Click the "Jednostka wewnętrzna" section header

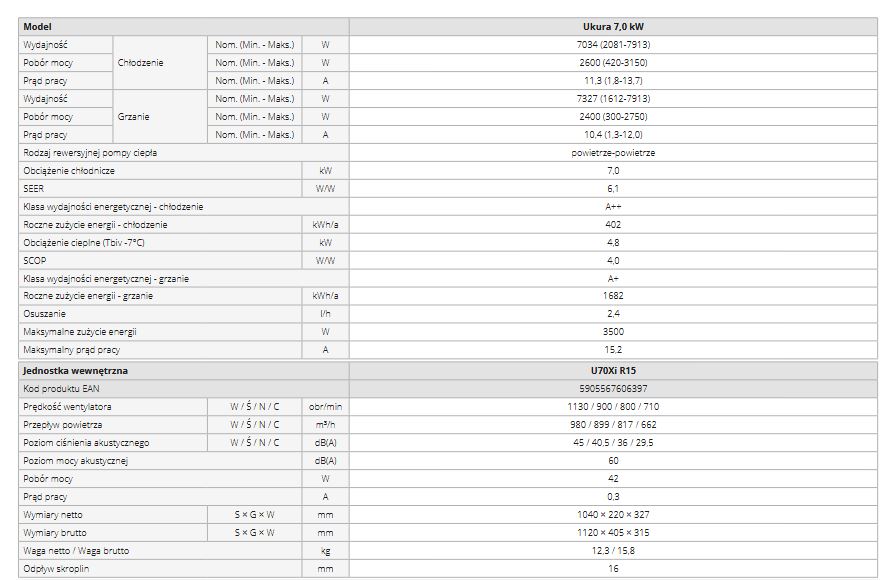75,371
